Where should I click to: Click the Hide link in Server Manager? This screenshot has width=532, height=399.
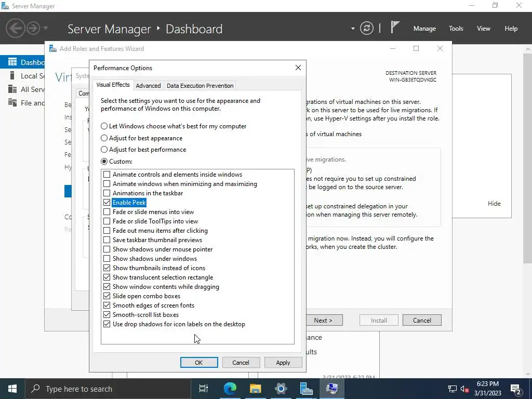(494, 204)
